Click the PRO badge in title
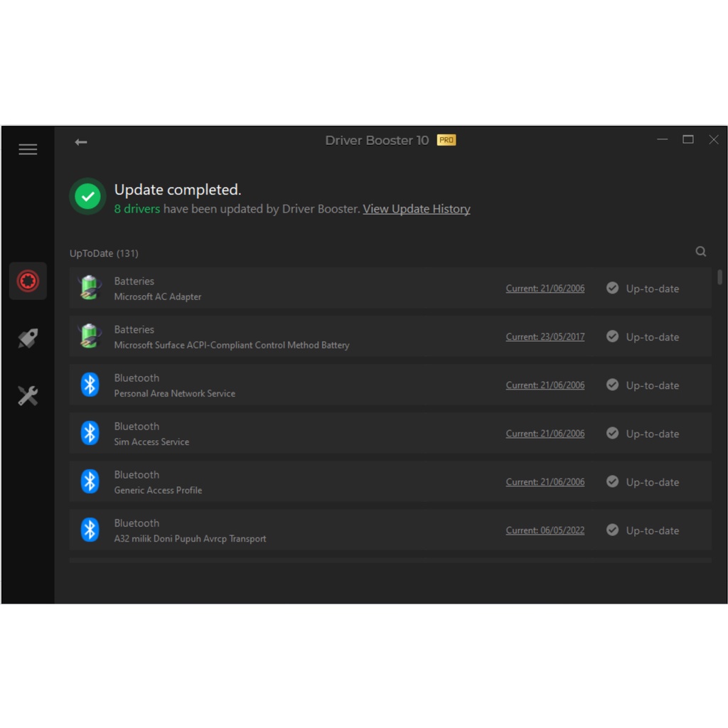The image size is (728, 728). click(446, 140)
